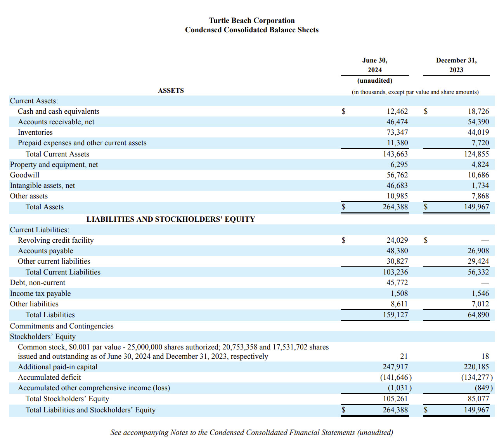
Task: Select total current liabilities value 103,236
Action: (395, 272)
